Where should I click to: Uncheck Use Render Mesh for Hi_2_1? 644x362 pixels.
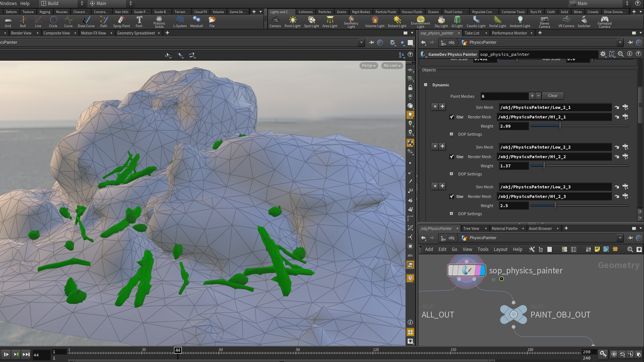tap(452, 117)
